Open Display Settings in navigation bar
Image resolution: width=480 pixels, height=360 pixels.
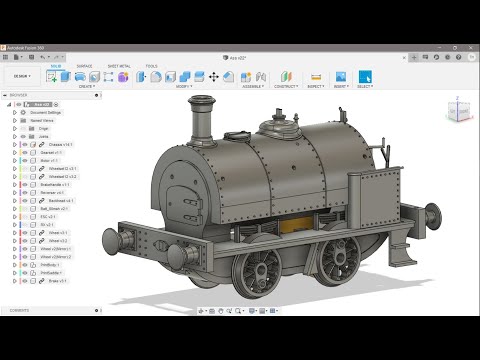click(252, 311)
